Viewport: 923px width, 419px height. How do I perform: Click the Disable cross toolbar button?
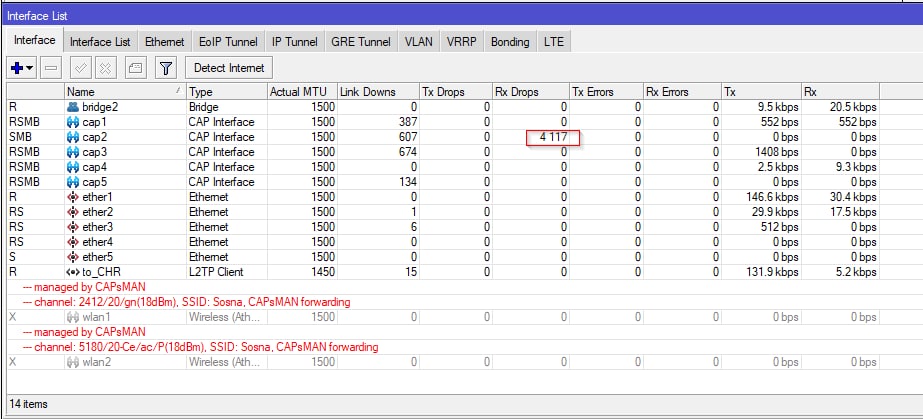tap(105, 69)
